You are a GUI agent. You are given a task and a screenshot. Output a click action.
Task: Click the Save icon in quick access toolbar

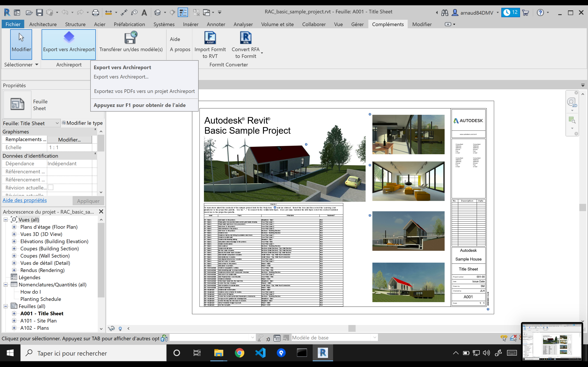(39, 12)
